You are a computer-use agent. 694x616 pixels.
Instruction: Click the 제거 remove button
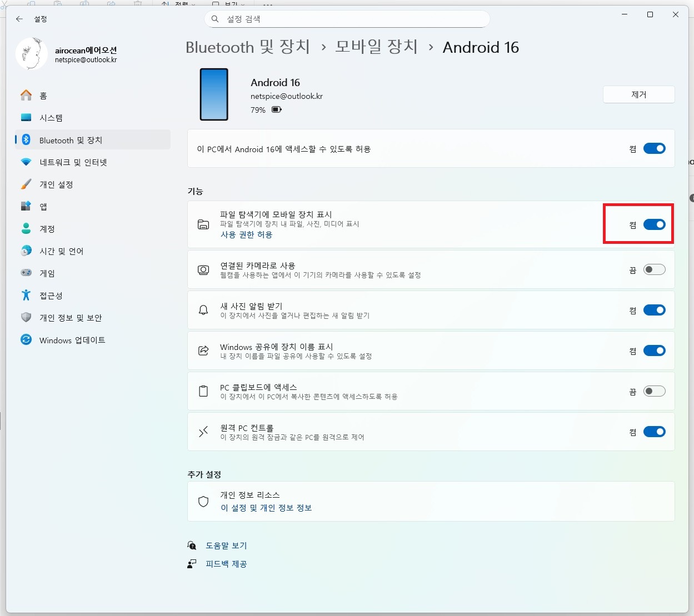639,94
